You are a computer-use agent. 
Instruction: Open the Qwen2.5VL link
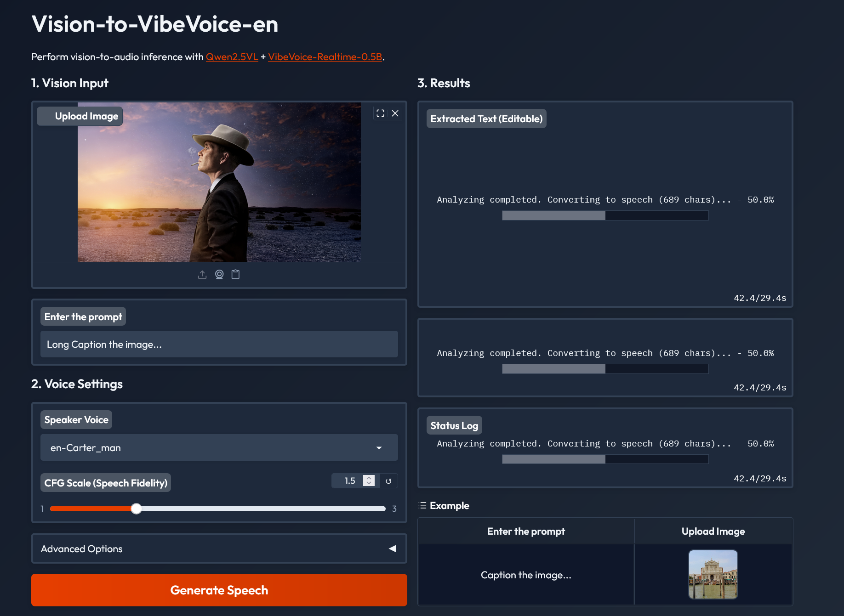click(x=232, y=57)
